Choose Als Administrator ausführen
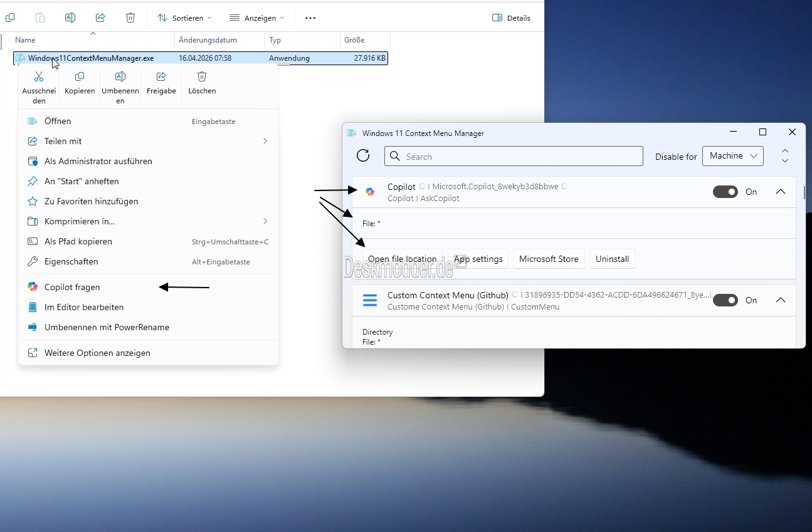The image size is (812, 532). pyautogui.click(x=98, y=161)
